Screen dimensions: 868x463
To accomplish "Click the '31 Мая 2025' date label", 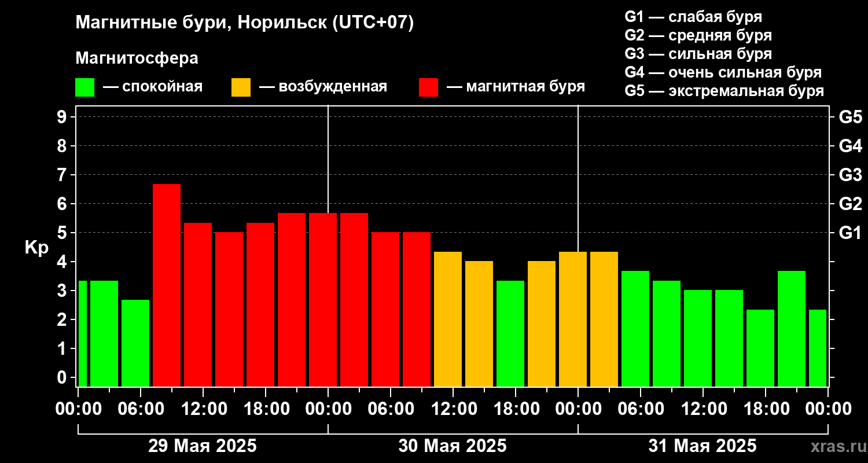I will coord(703,446).
